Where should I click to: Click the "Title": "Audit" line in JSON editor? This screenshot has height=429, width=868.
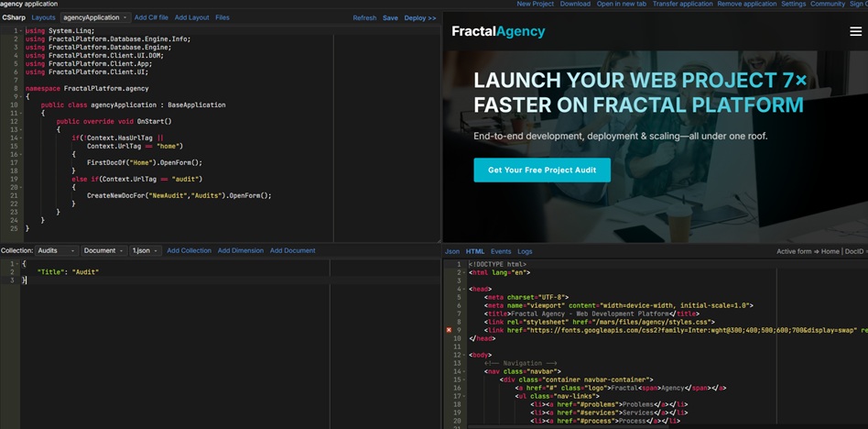click(x=68, y=272)
